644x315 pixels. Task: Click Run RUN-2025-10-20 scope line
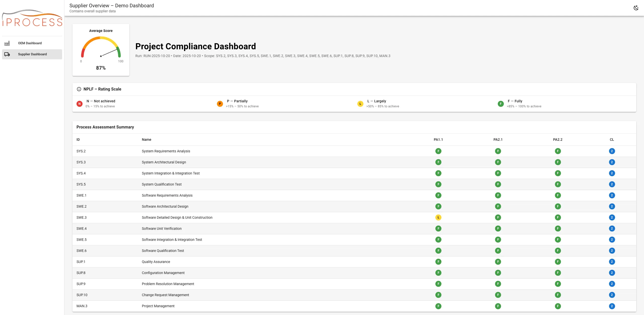coord(263,56)
